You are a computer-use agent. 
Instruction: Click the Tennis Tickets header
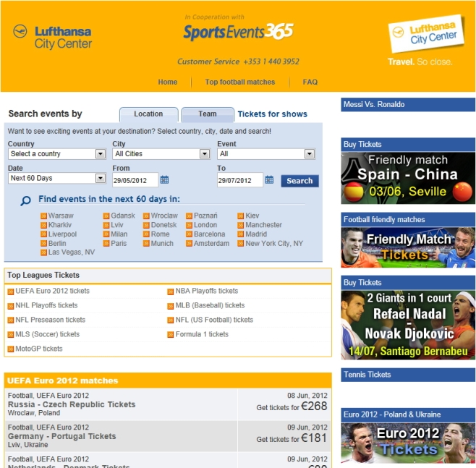coord(408,375)
